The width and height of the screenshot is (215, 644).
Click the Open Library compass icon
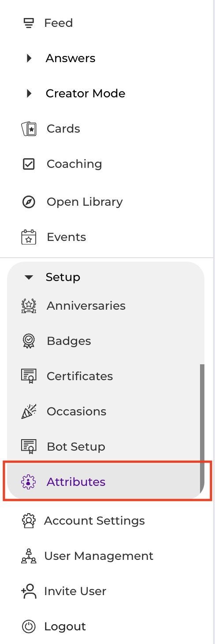[x=29, y=202]
